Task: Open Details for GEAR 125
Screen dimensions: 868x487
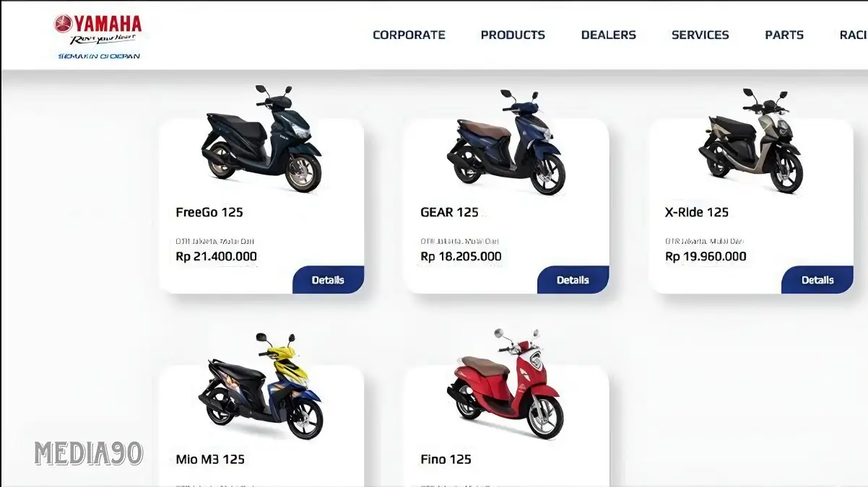Action: pyautogui.click(x=573, y=280)
